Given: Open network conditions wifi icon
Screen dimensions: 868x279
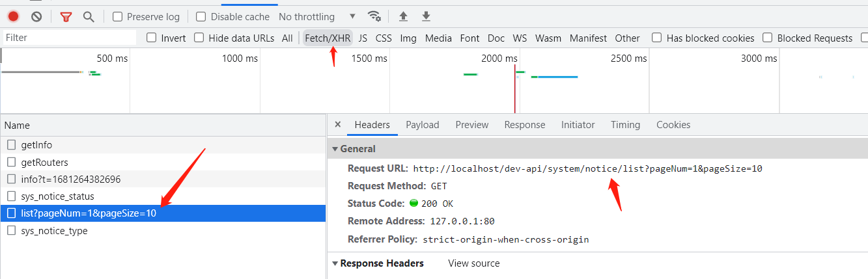Looking at the screenshot, I should 374,17.
